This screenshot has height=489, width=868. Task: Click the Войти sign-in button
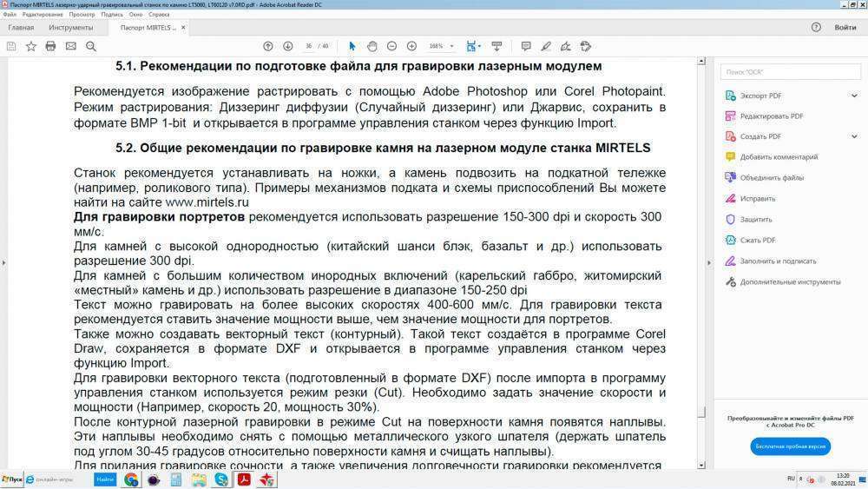click(x=845, y=27)
